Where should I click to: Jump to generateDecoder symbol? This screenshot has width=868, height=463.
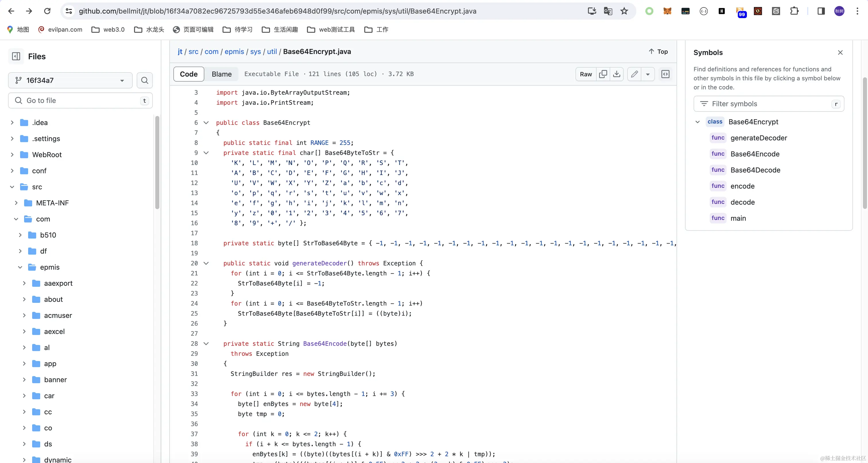758,138
